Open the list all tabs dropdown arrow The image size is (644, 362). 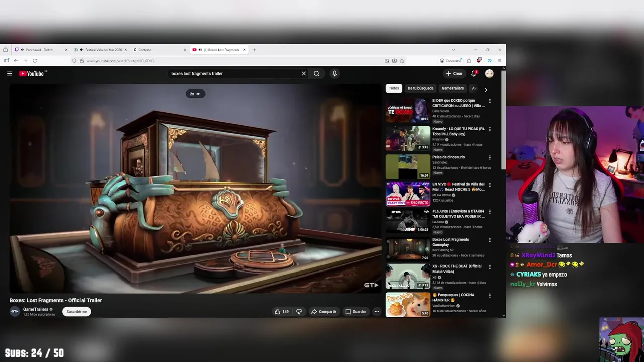(x=453, y=50)
